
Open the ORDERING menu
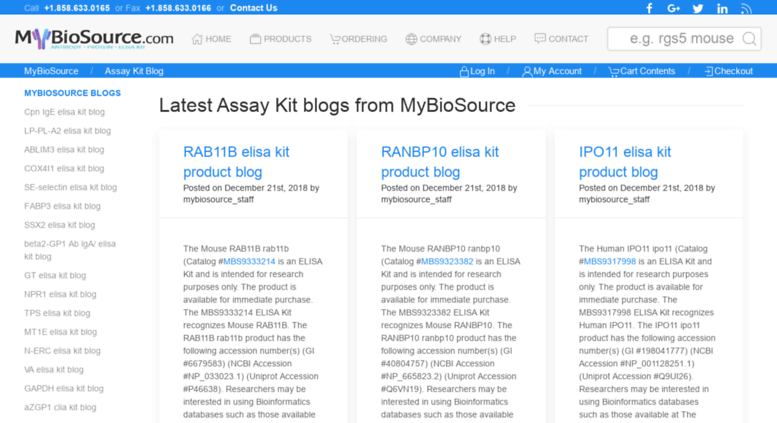click(358, 39)
